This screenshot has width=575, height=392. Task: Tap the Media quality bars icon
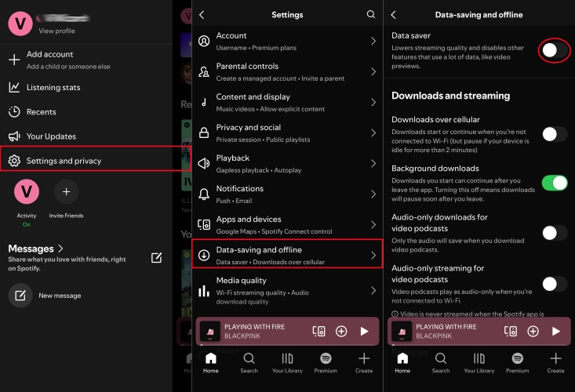pyautogui.click(x=204, y=291)
